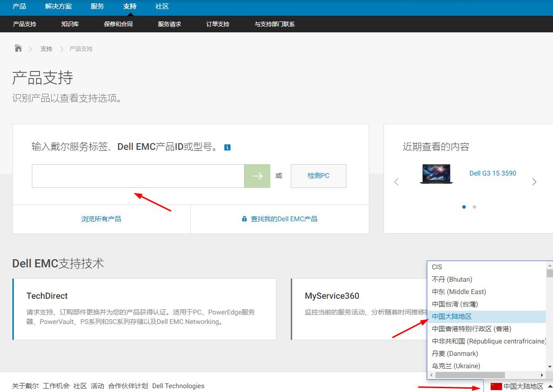Image resolution: width=553 pixels, height=392 pixels.
Task: Open the info tooltip beside the service tag heading
Action: pos(227,147)
